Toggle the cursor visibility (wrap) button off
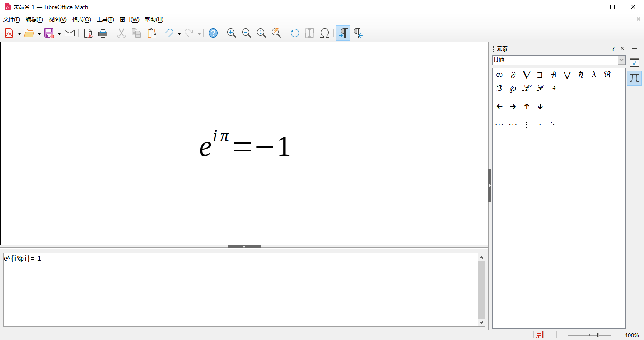 pyautogui.click(x=342, y=33)
